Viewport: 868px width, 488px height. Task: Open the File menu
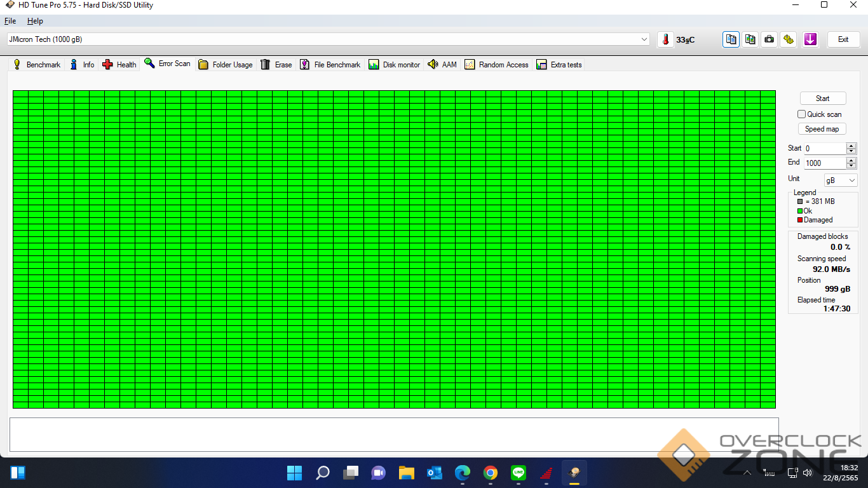pos(10,21)
